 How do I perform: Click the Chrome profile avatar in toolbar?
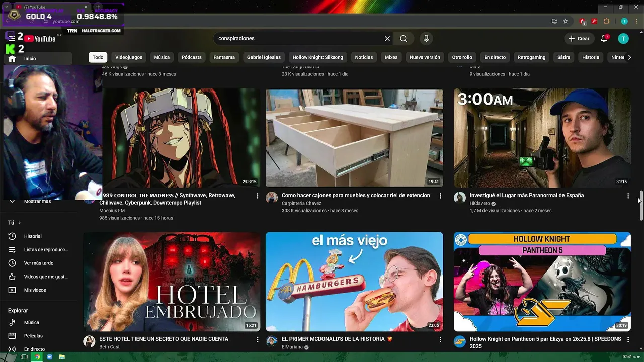coord(624,21)
